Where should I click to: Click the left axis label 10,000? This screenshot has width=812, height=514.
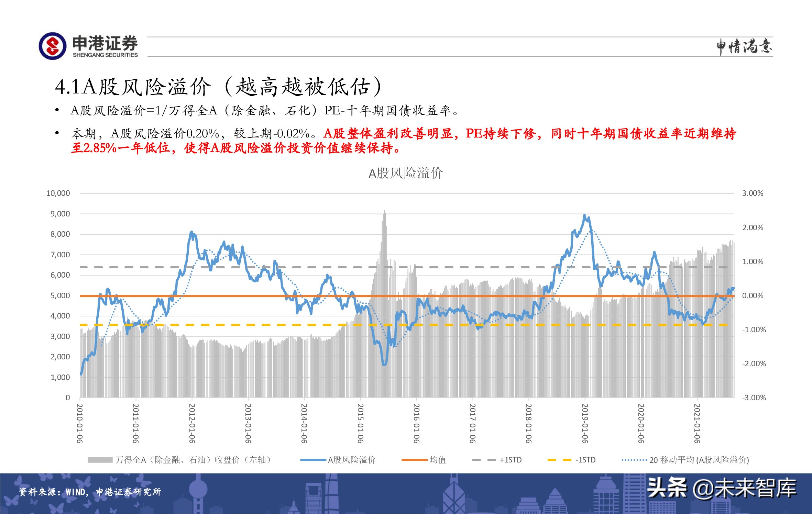[58, 193]
